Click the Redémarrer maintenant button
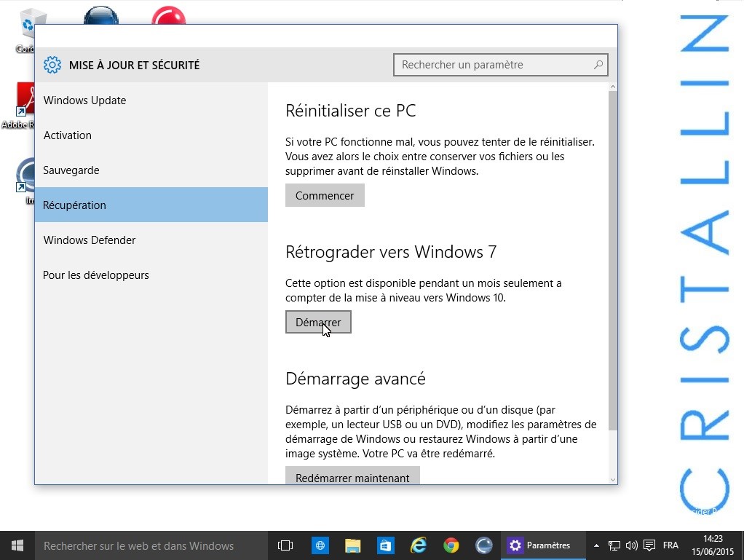 click(352, 476)
